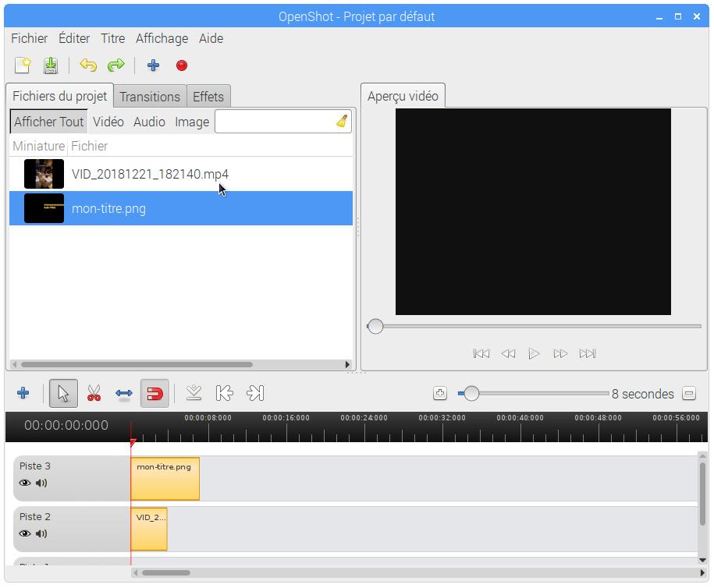Click the red playhead marker on the ruler
714x588 pixels.
pyautogui.click(x=133, y=442)
